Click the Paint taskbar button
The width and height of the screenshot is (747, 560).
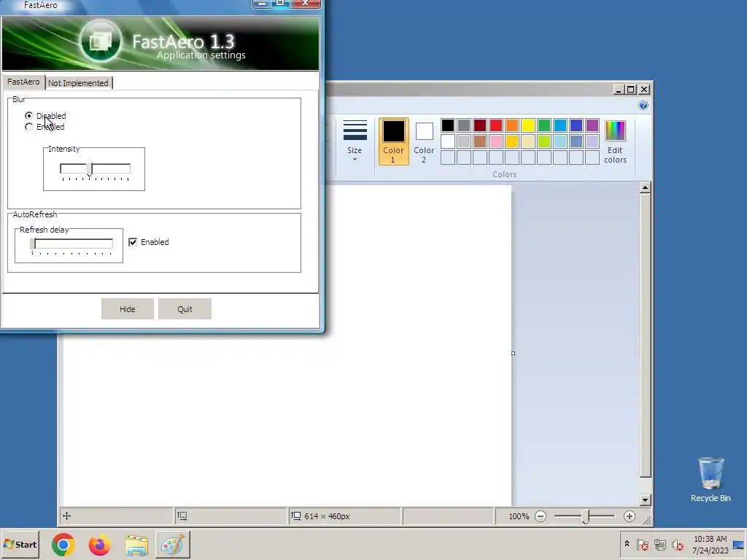pos(172,545)
